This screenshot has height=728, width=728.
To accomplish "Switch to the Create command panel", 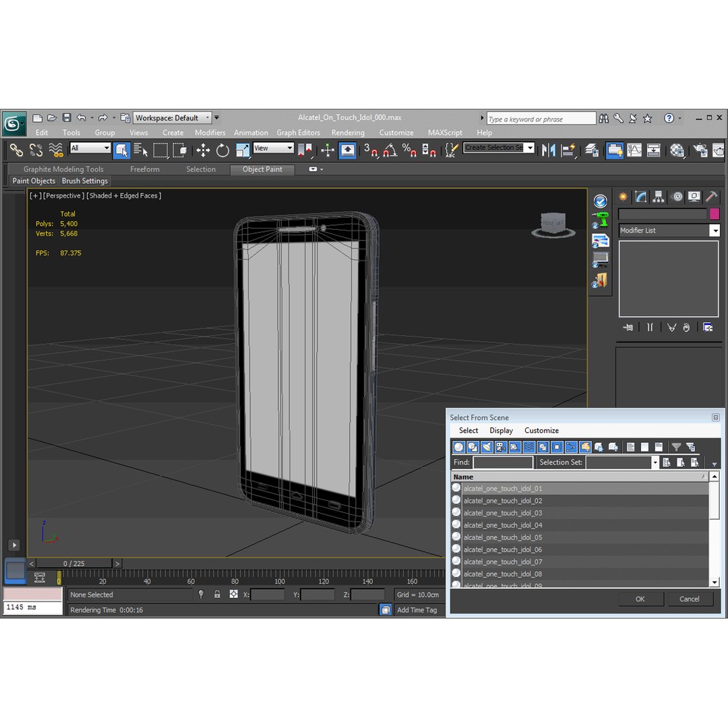I will [623, 197].
